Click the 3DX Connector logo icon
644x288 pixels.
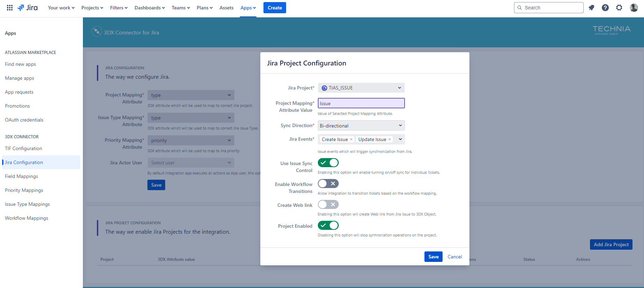tap(97, 32)
